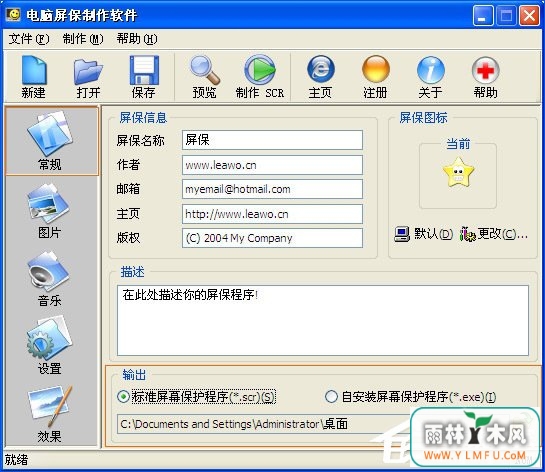
Task: Save using the 保存 floppy disk icon
Action: pyautogui.click(x=144, y=77)
